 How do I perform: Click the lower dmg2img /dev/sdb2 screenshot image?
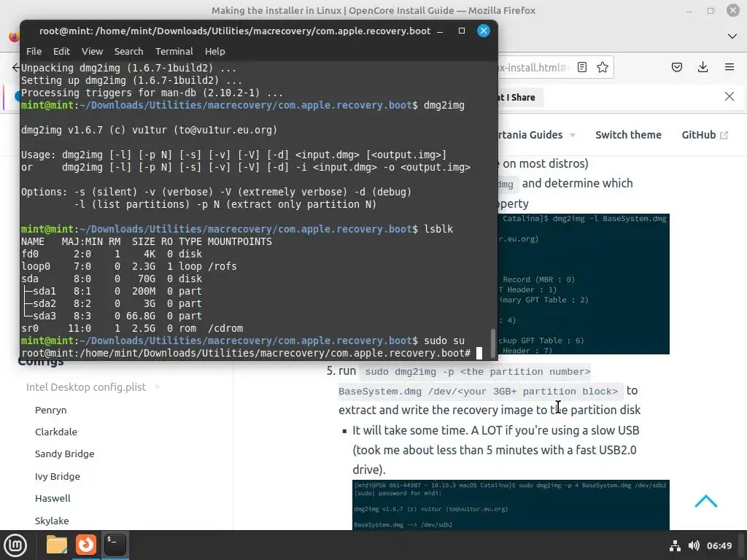point(511,505)
